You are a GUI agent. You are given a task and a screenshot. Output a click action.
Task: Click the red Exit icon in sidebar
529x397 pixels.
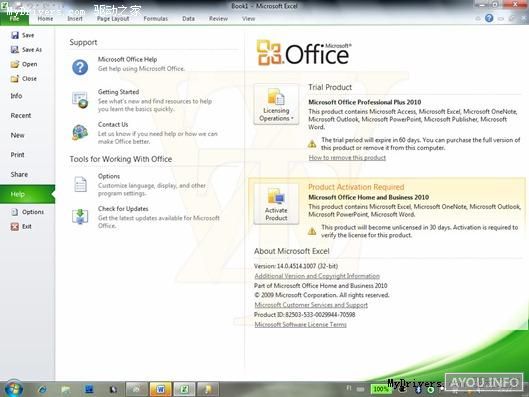point(15,227)
